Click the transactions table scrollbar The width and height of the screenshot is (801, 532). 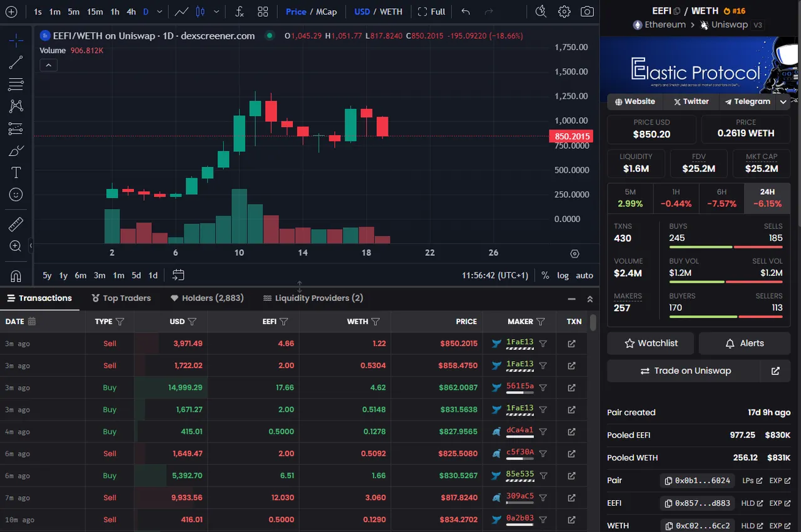(593, 322)
